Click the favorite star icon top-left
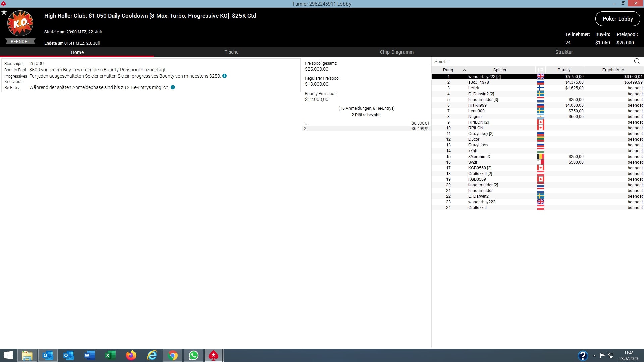 tap(4, 12)
